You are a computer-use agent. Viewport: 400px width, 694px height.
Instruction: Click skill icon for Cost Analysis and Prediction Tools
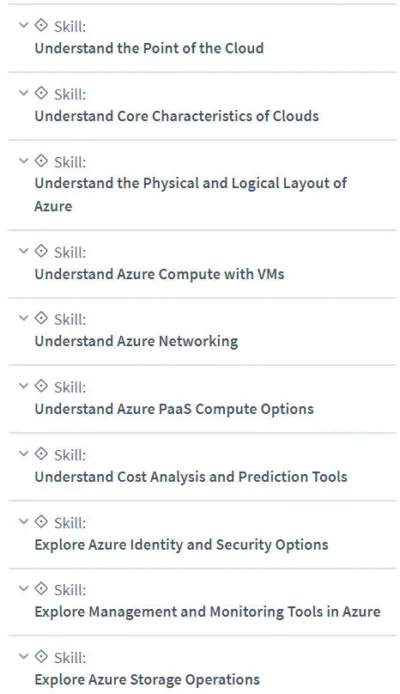tap(41, 454)
